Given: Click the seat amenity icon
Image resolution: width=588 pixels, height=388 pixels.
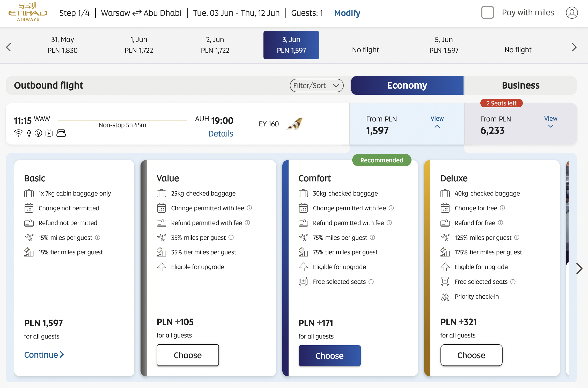Looking at the screenshot, I should tap(61, 133).
